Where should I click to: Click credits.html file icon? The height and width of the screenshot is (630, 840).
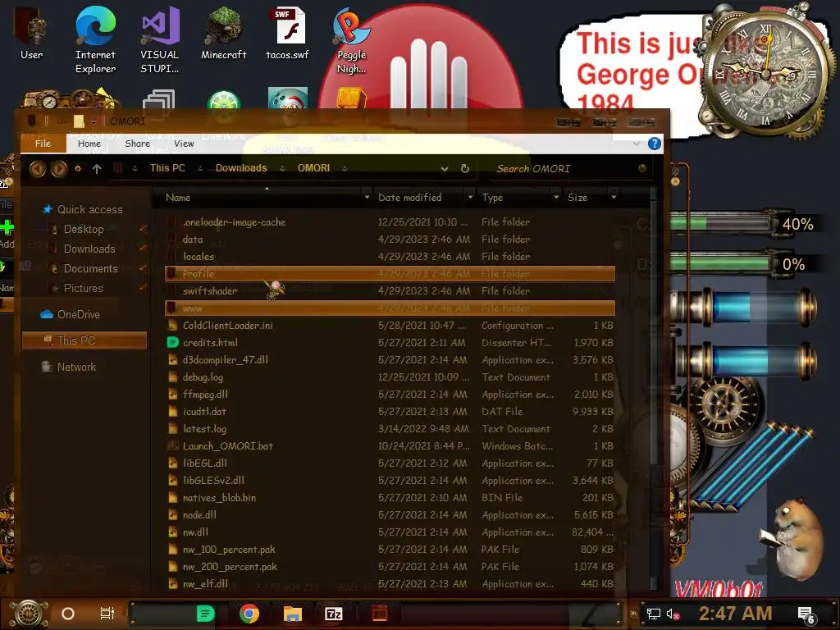[x=172, y=342]
